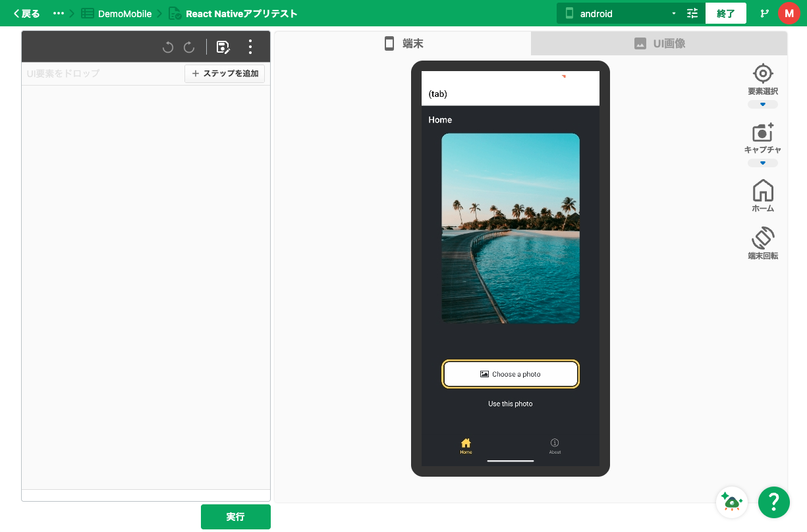Expand dropdown arrow under capture

click(x=763, y=163)
